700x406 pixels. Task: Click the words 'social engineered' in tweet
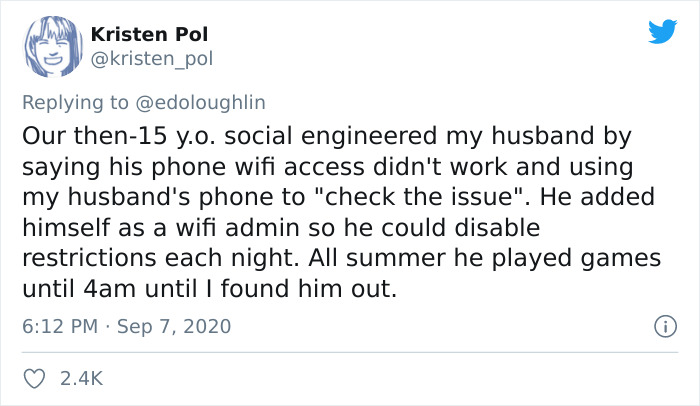tap(330, 136)
